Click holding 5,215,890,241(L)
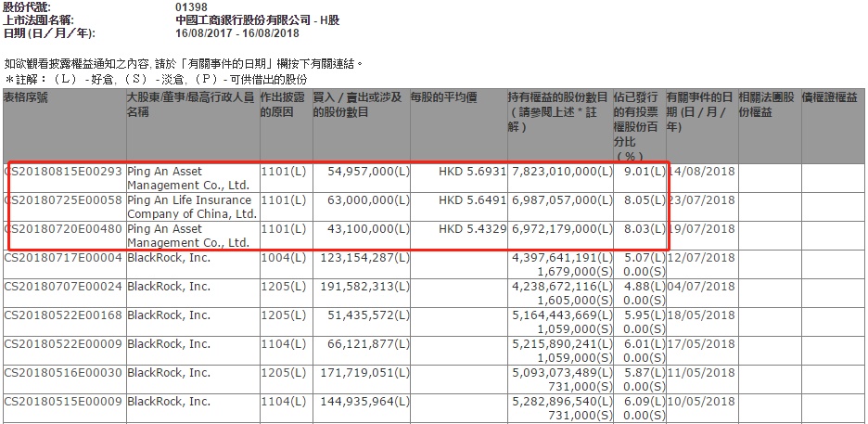 click(x=561, y=343)
